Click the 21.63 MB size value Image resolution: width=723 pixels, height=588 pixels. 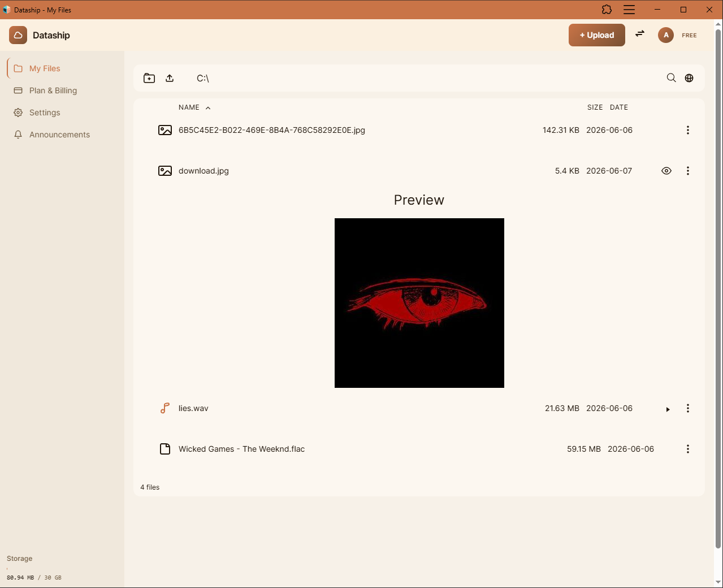coord(562,408)
